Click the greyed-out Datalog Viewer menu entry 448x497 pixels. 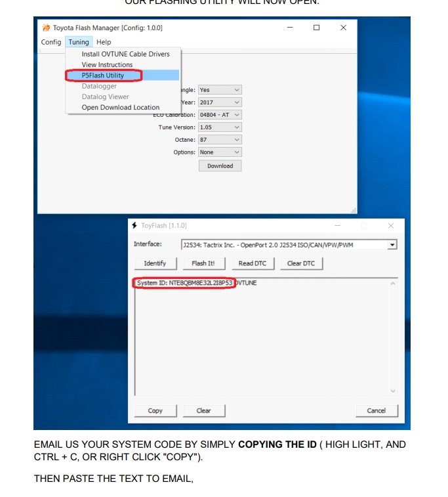(105, 97)
